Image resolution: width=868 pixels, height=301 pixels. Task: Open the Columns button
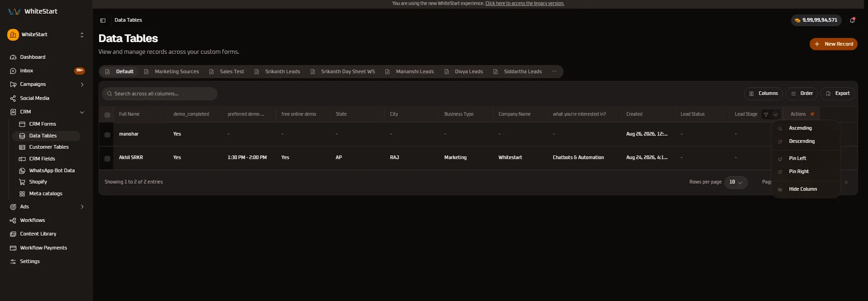[x=763, y=94]
